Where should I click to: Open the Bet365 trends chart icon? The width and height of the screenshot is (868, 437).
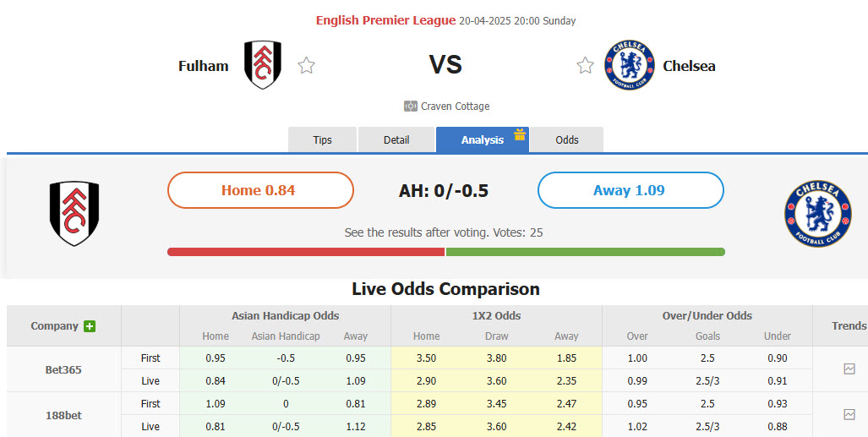849,369
